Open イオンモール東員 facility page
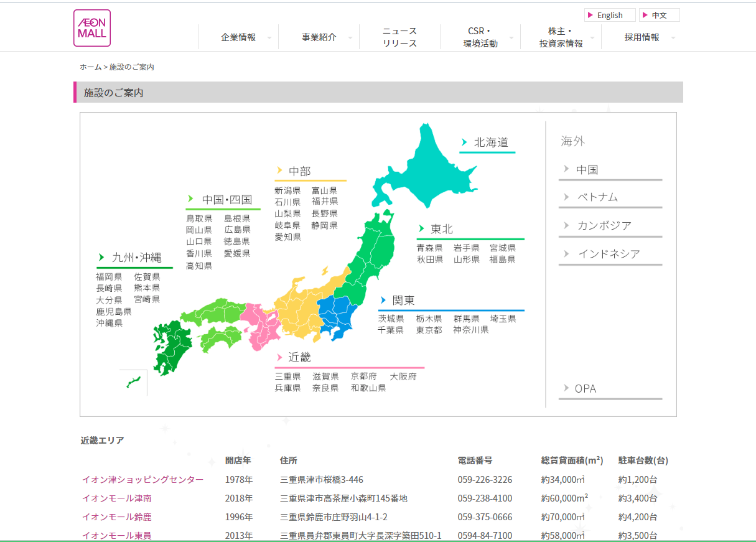The width and height of the screenshot is (756, 542). click(x=116, y=536)
